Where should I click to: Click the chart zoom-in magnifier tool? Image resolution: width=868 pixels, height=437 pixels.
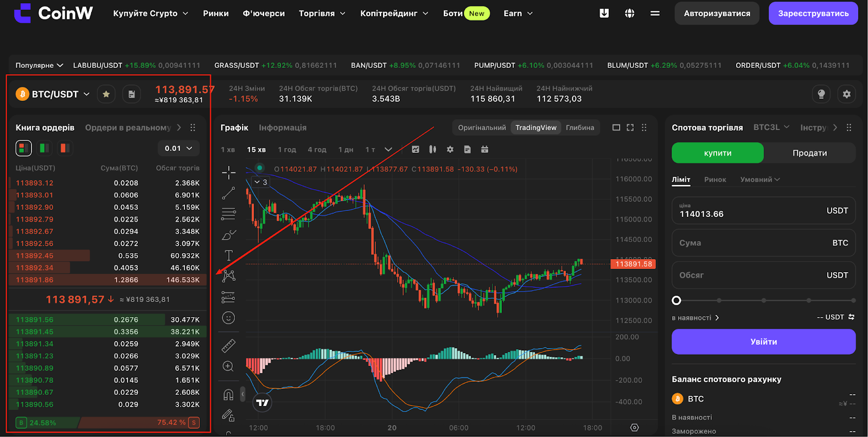[x=228, y=367]
